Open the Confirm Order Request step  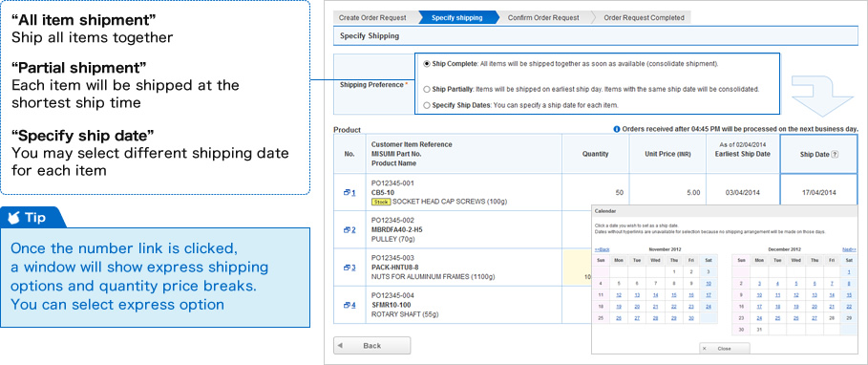[543, 18]
